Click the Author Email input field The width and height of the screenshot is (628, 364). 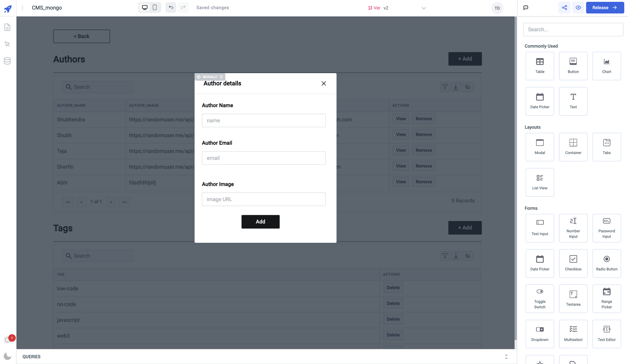tap(263, 158)
